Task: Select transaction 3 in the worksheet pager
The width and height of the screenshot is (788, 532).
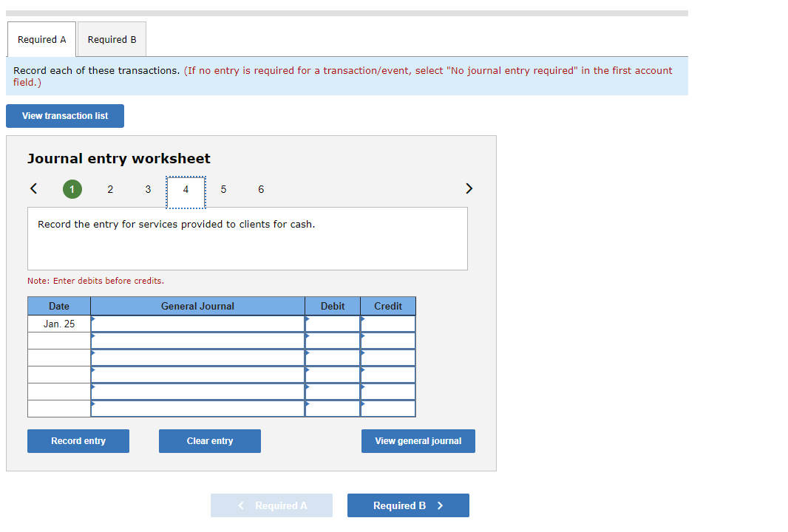Action: pos(148,189)
